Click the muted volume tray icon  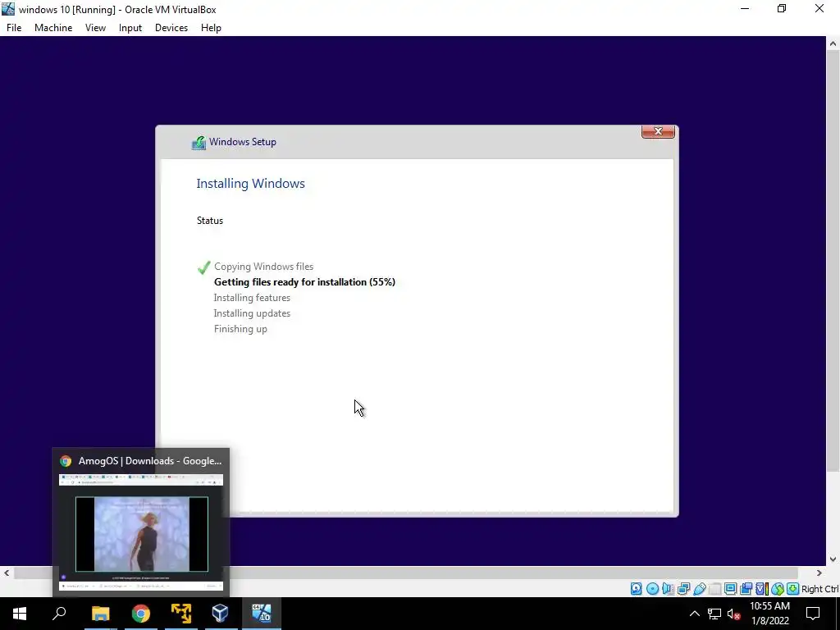click(x=733, y=614)
